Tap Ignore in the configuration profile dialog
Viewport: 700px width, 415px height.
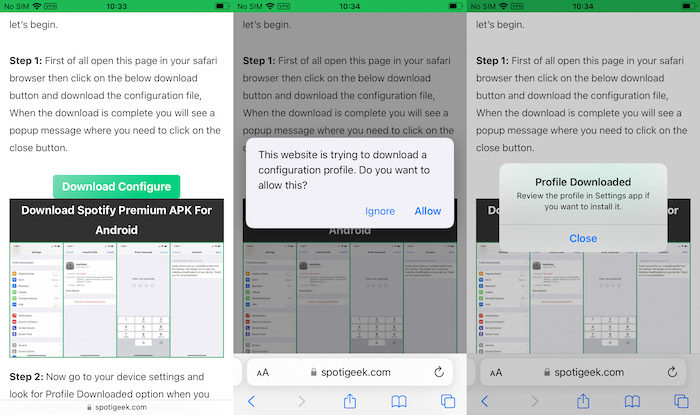click(380, 211)
